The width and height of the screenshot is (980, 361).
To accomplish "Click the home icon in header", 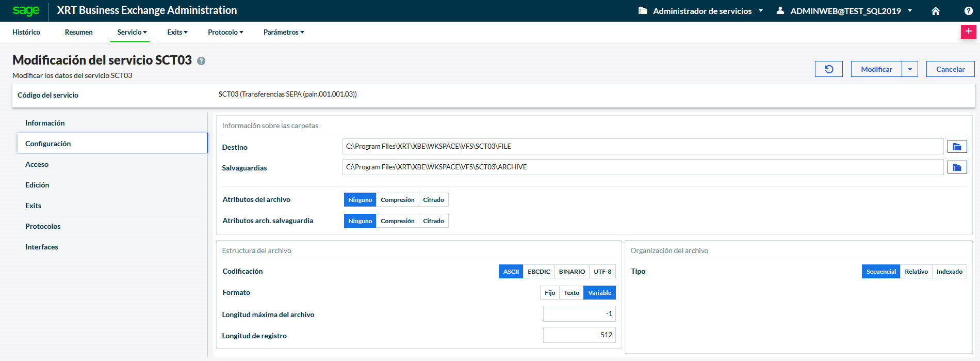I will [x=936, y=11].
